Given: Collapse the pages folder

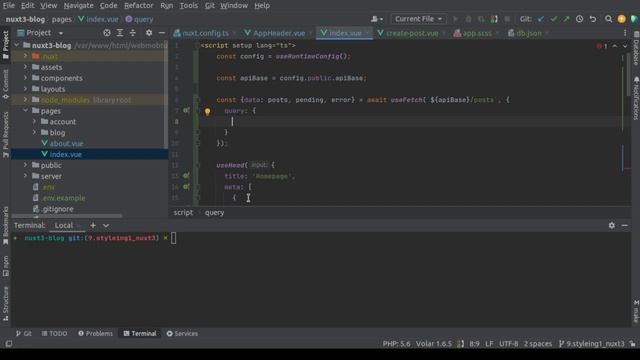Looking at the screenshot, I should (25, 111).
